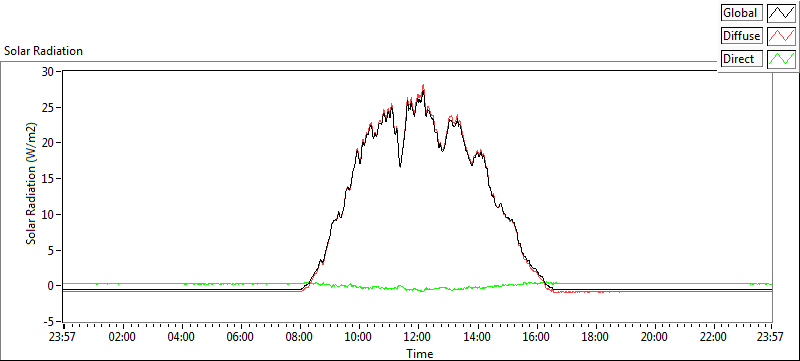Click the 10 y-axis tick label
This screenshot has height=361, width=800.
click(x=48, y=214)
